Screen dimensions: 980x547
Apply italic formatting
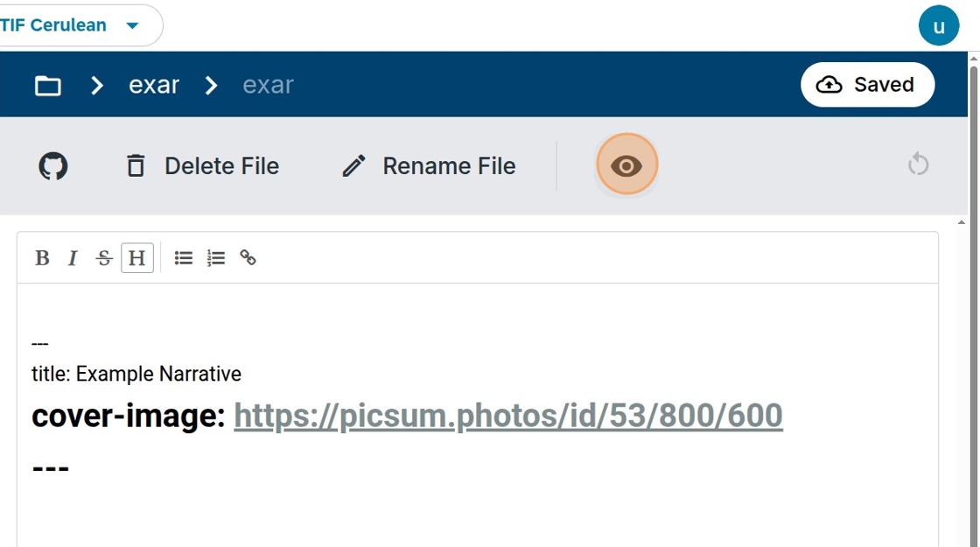73,257
